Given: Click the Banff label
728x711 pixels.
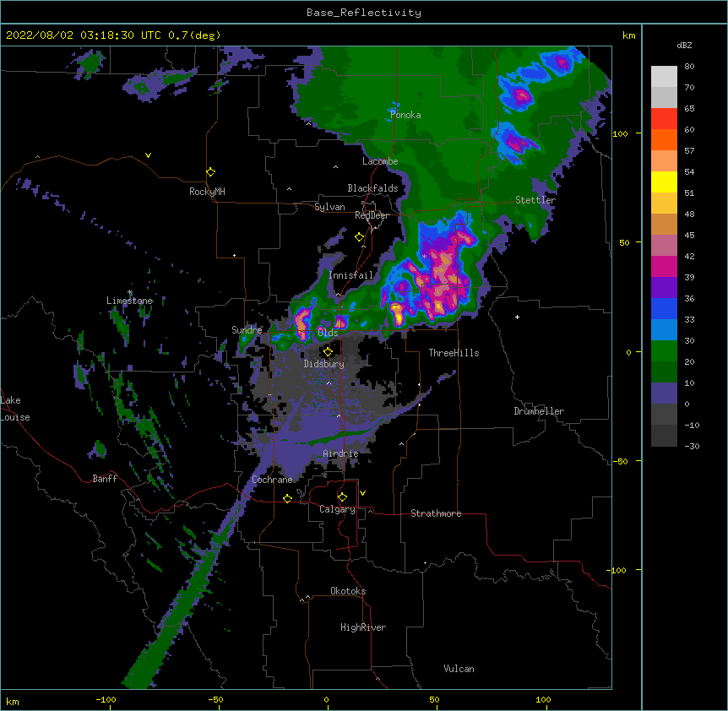Looking at the screenshot, I should (x=105, y=479).
